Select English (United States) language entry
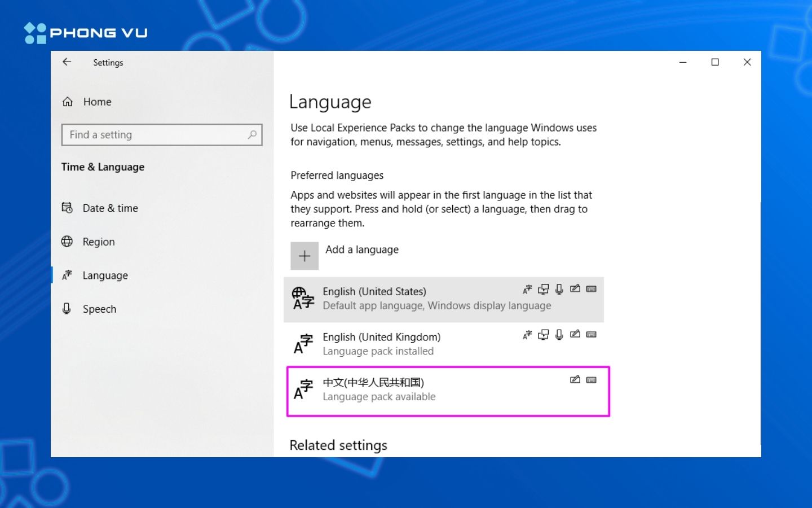Image resolution: width=812 pixels, height=508 pixels. (x=395, y=299)
